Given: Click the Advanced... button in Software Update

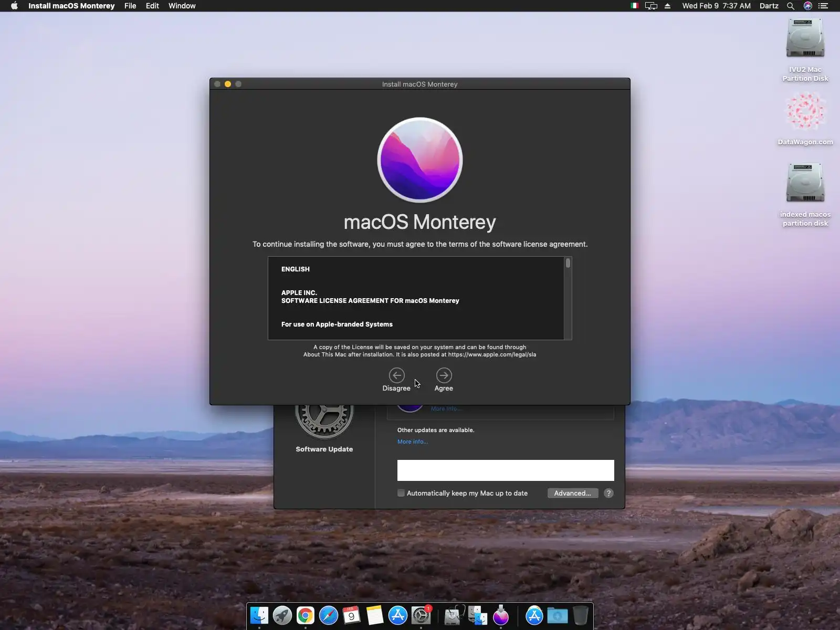Looking at the screenshot, I should pyautogui.click(x=572, y=493).
